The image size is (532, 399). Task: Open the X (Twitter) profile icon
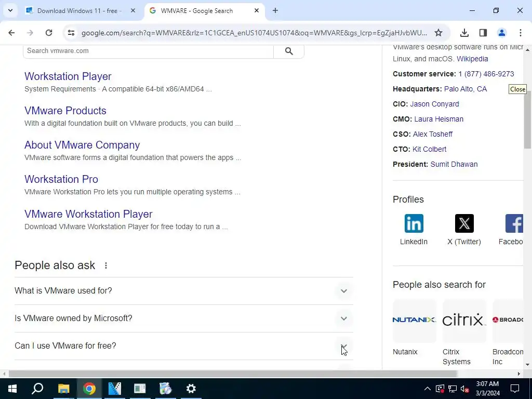coord(464,223)
